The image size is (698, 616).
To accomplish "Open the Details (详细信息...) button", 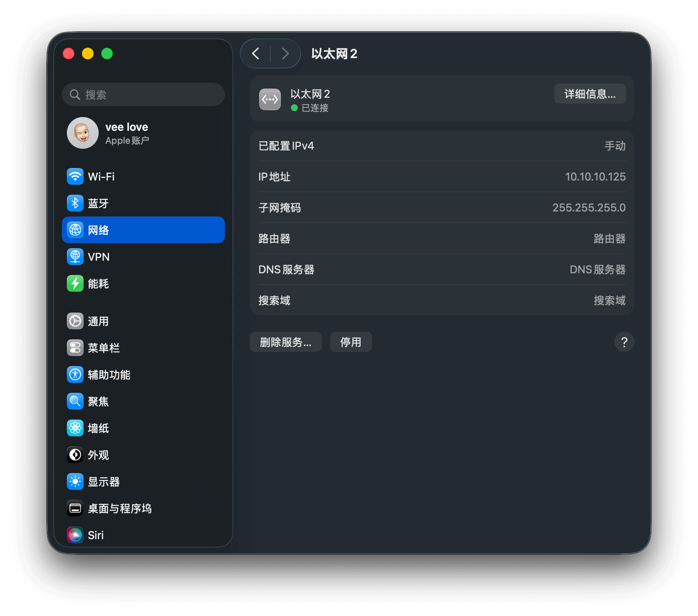I will tap(590, 94).
